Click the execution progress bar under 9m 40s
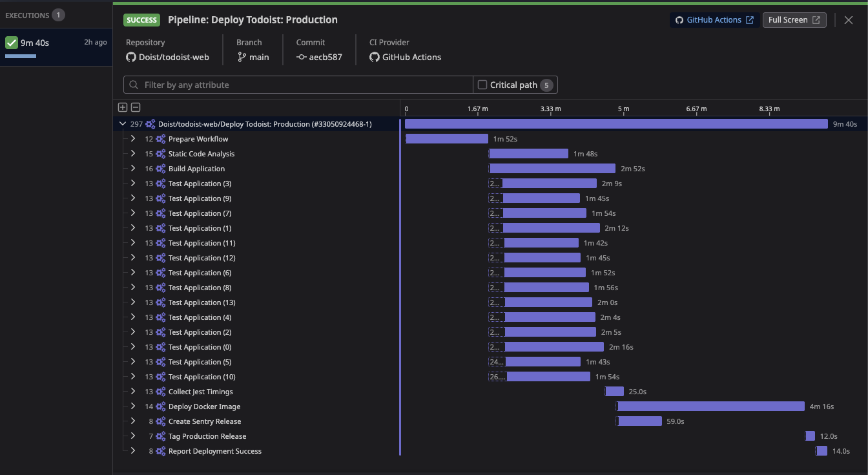 coord(21,56)
